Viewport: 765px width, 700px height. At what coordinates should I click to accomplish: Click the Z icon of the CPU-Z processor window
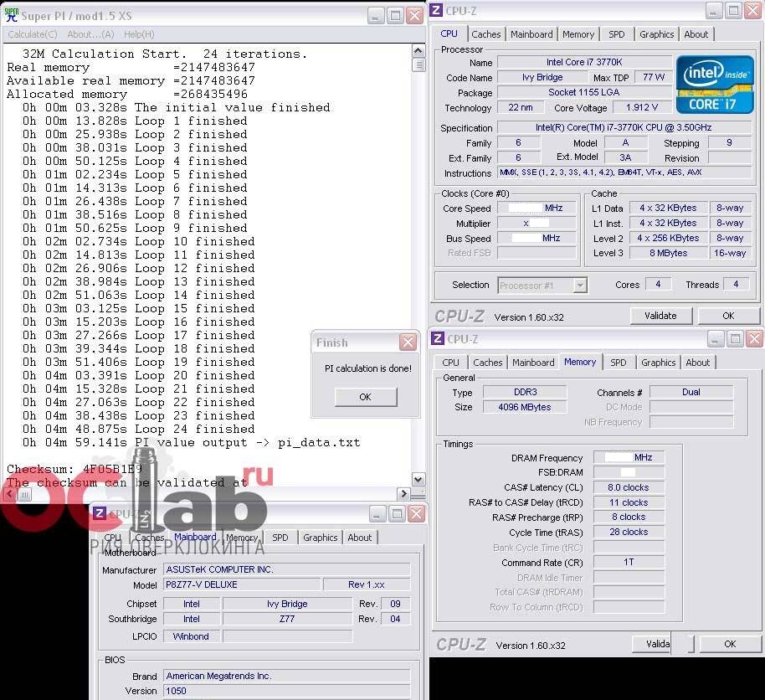[436, 10]
